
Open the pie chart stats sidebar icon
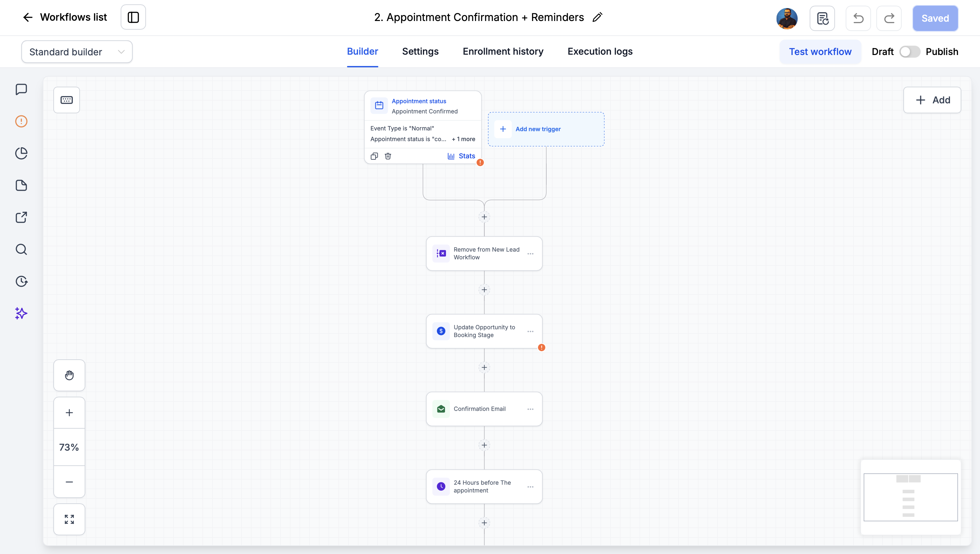point(21,153)
